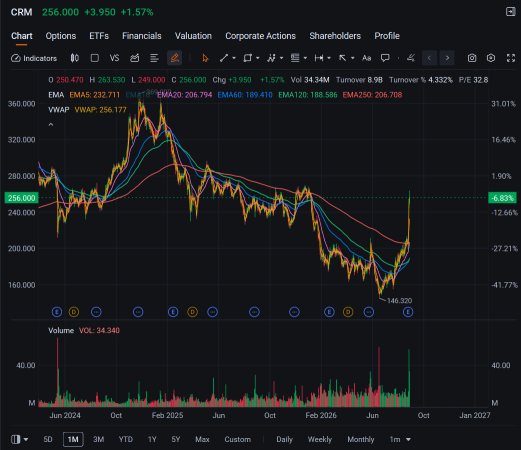
Task: Enter fullscreen chart mode
Action: (x=511, y=58)
